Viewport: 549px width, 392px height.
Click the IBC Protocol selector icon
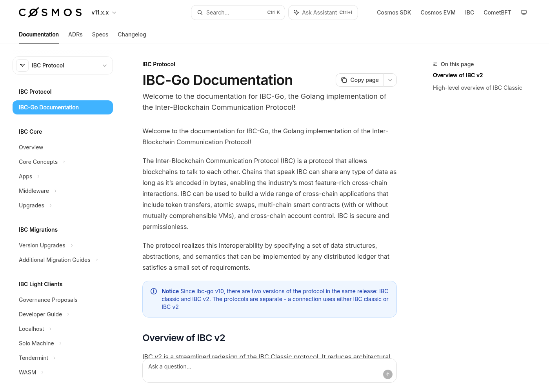point(22,65)
